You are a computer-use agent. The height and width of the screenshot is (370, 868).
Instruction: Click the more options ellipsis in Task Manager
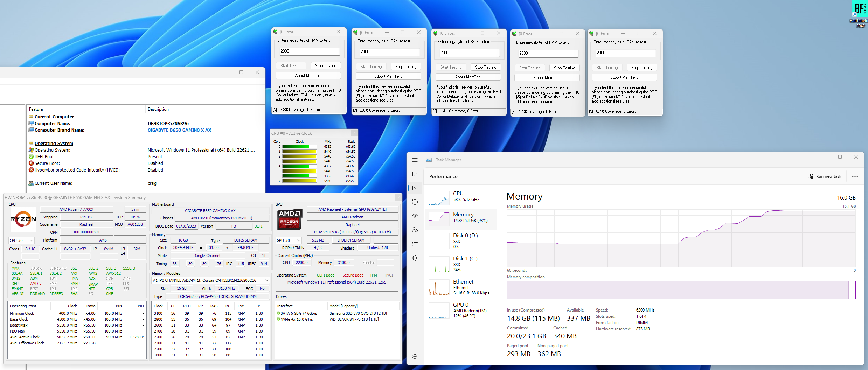click(855, 176)
